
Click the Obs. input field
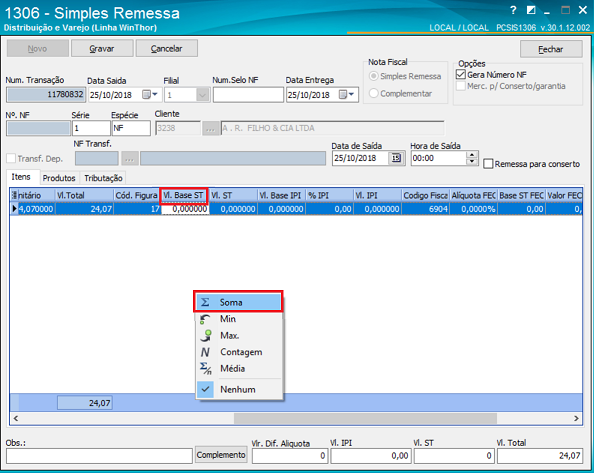pos(99,456)
